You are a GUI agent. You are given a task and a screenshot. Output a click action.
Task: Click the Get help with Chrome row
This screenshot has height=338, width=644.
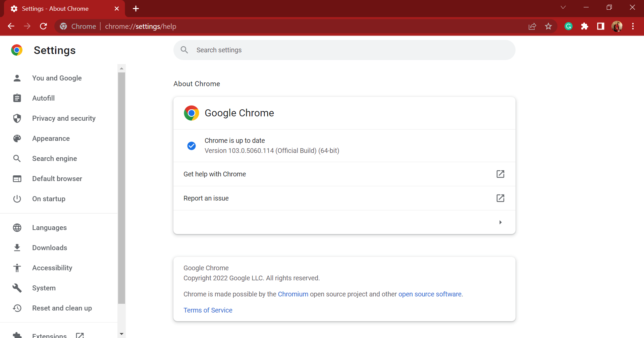(x=344, y=174)
